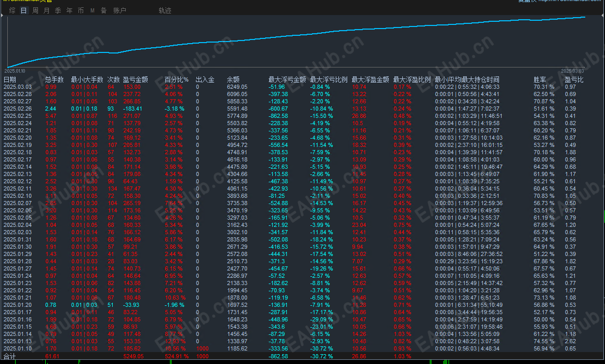Screen dimensions: 605x364
Task: Click the 最大浮亏金额 column header
Action: 287,79
